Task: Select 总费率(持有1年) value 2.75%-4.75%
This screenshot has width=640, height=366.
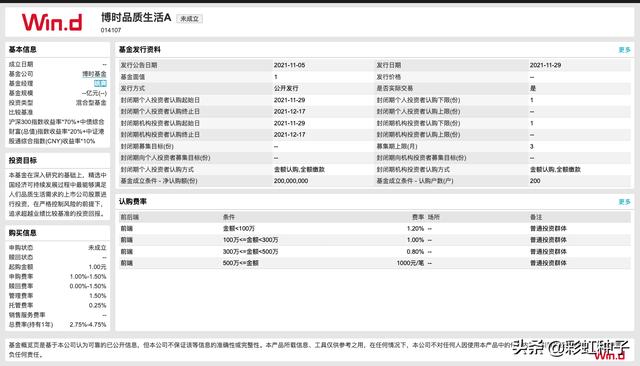Action: point(88,324)
